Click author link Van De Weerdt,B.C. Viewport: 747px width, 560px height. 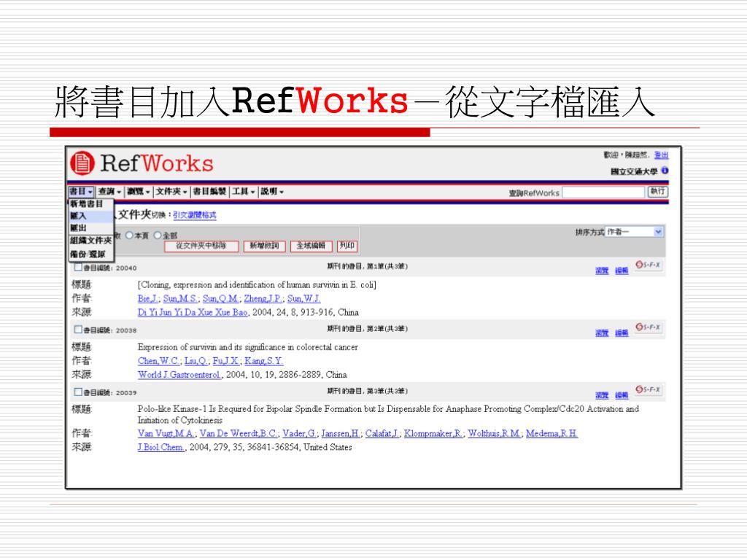[239, 433]
